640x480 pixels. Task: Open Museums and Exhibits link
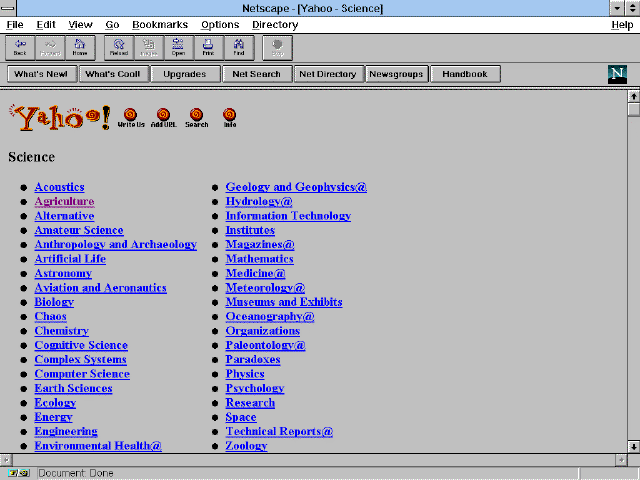(x=284, y=302)
